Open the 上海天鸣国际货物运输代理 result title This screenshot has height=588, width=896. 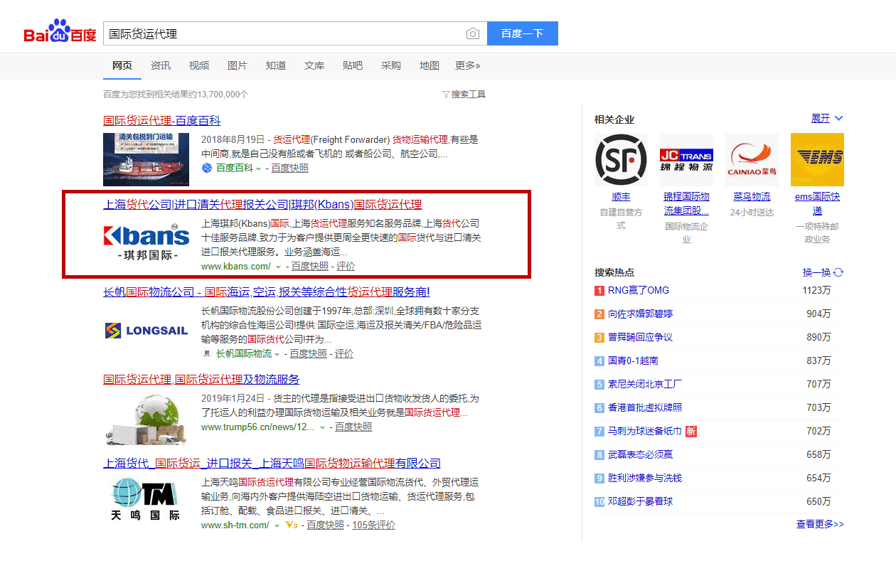tap(272, 464)
